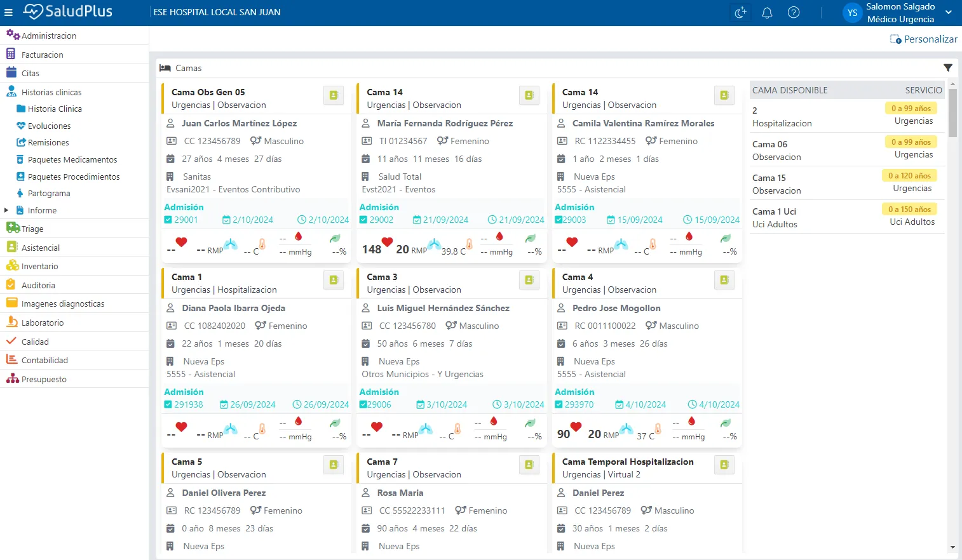
Task: Expand the Informe tree arrow
Action: [x=6, y=210]
